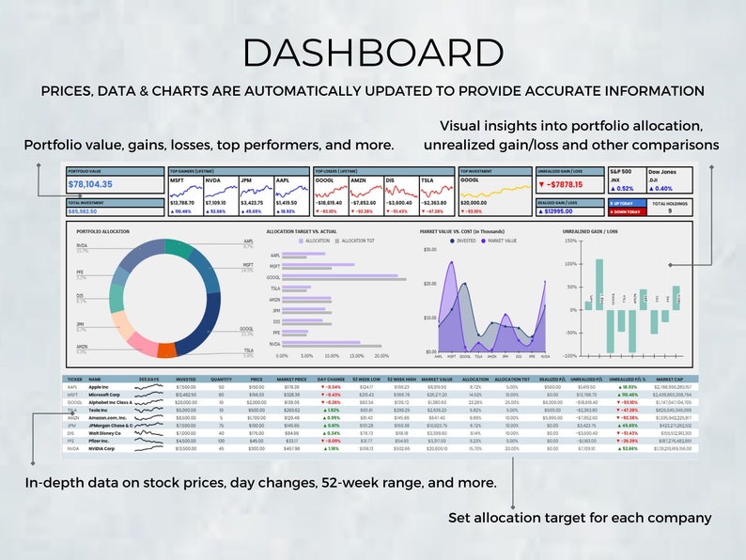Click the MARKET CAP column header
Viewport: 746px width, 560px height.
point(669,380)
